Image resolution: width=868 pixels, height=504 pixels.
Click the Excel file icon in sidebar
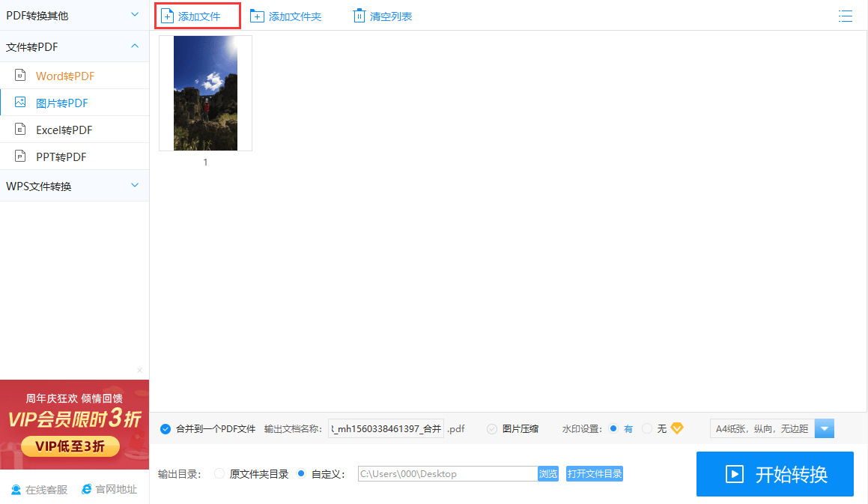pos(20,129)
